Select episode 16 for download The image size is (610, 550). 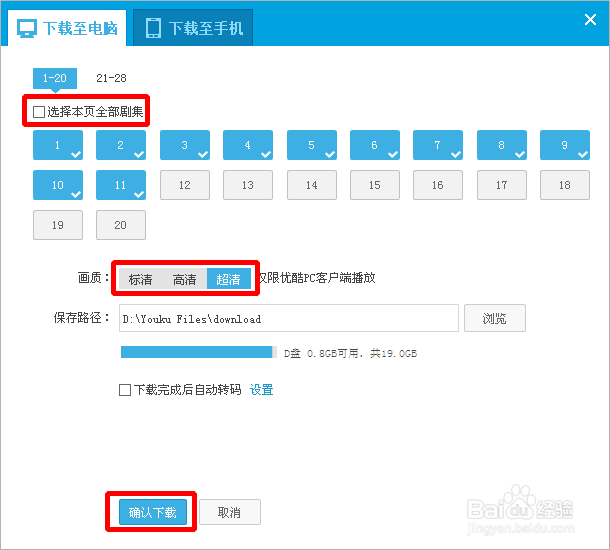[438, 185]
